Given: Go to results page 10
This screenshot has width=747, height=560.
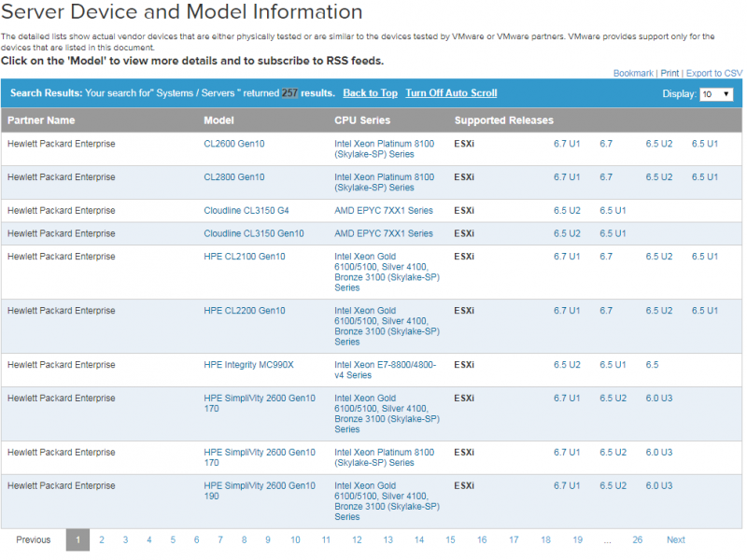Looking at the screenshot, I should click(295, 539).
